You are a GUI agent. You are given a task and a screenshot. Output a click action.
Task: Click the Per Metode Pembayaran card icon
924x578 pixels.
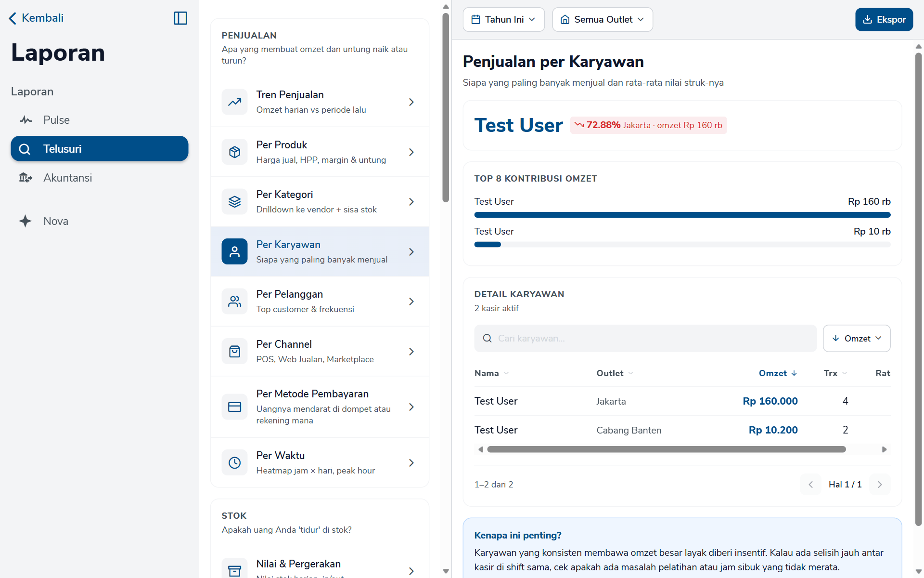[x=234, y=407]
